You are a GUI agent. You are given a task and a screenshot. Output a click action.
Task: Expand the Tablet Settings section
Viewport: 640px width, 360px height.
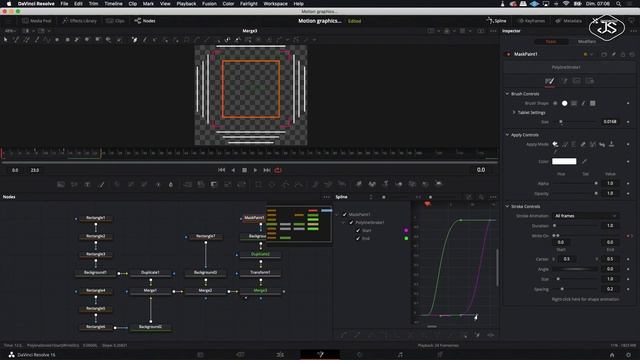point(514,112)
